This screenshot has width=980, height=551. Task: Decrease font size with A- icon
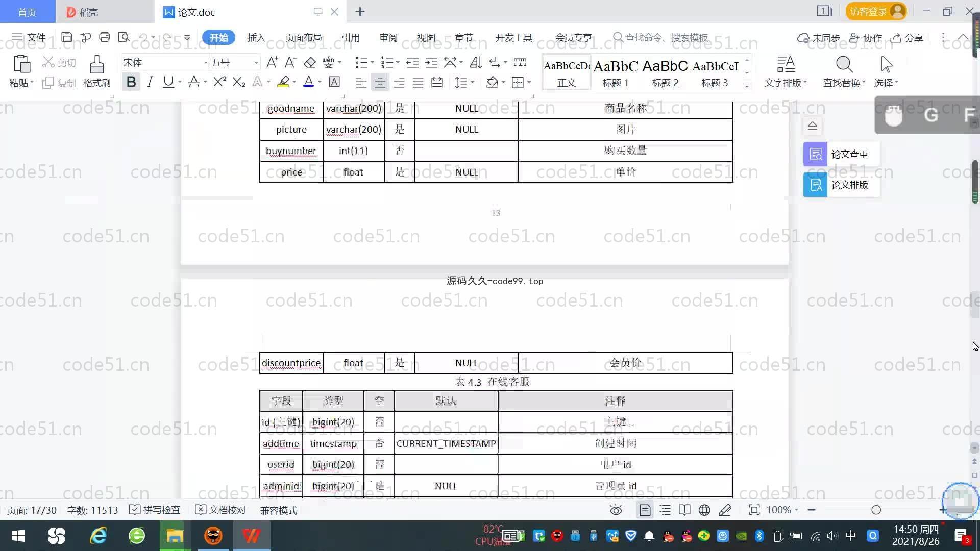pos(290,63)
